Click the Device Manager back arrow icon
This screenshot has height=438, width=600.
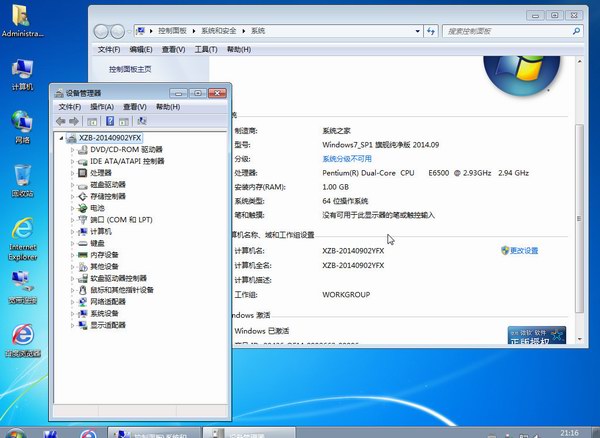[x=60, y=121]
